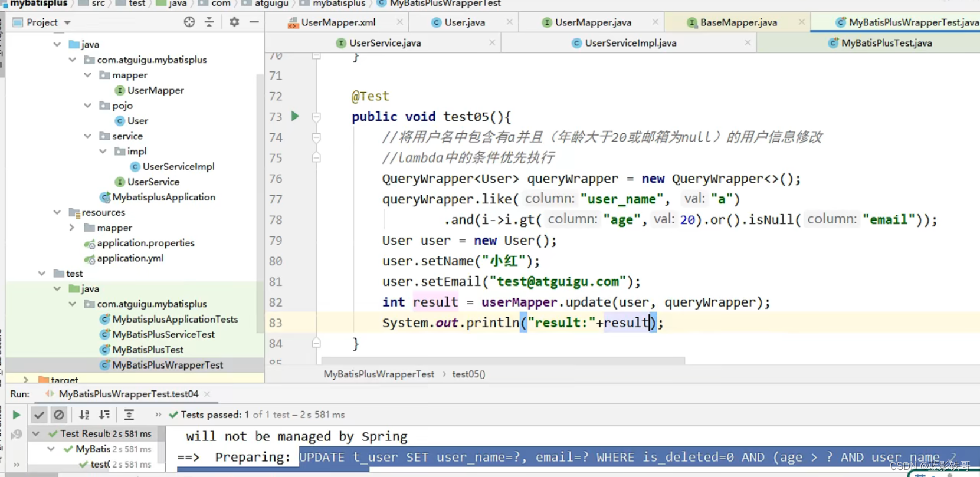Open application.yml file
980x477 pixels.
(x=130, y=258)
